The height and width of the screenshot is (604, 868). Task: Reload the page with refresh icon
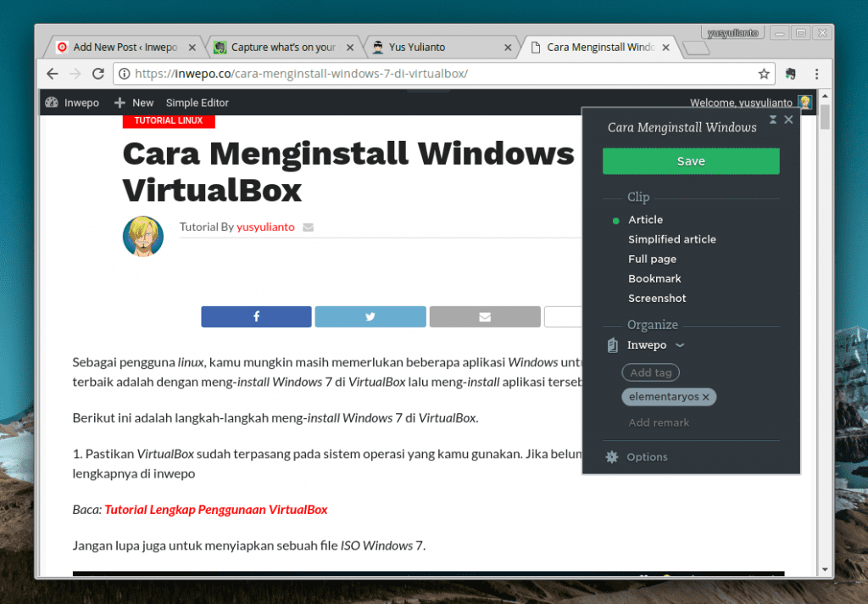pyautogui.click(x=98, y=74)
